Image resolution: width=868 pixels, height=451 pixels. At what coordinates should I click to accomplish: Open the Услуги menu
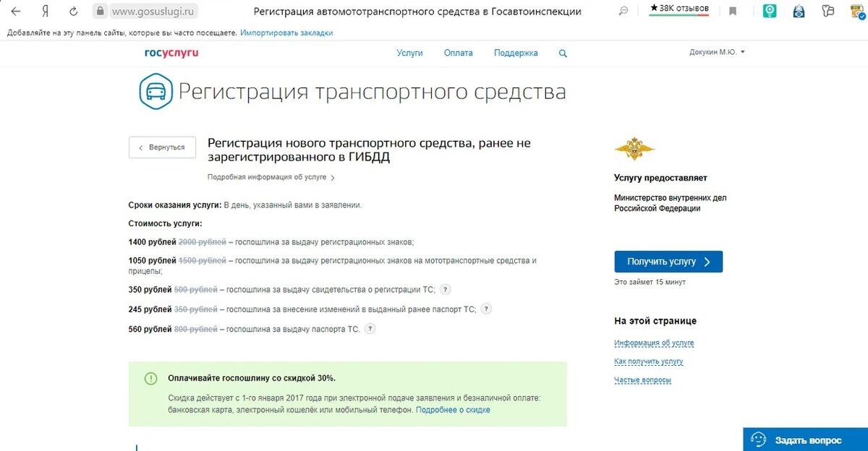tap(409, 53)
